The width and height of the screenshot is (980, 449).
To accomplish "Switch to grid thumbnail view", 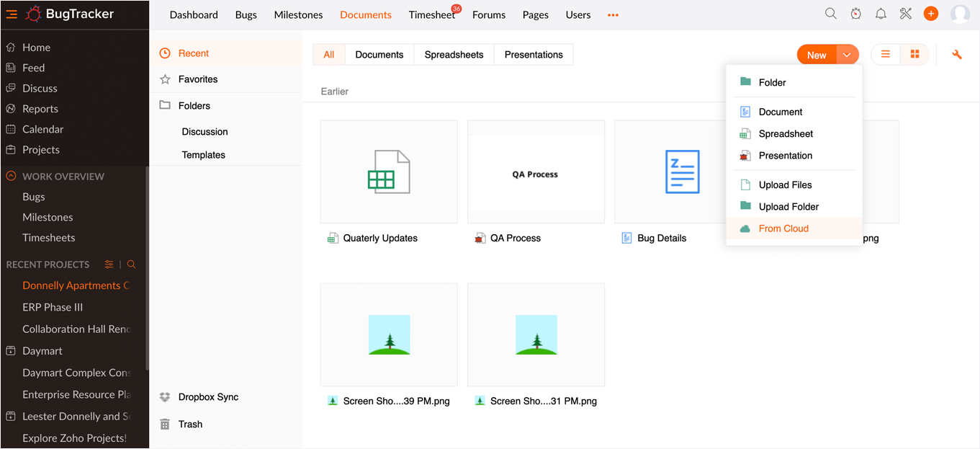I will pyautogui.click(x=914, y=55).
